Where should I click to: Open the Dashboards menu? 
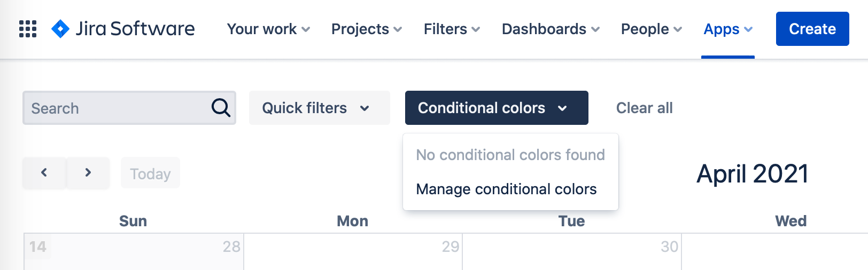551,29
